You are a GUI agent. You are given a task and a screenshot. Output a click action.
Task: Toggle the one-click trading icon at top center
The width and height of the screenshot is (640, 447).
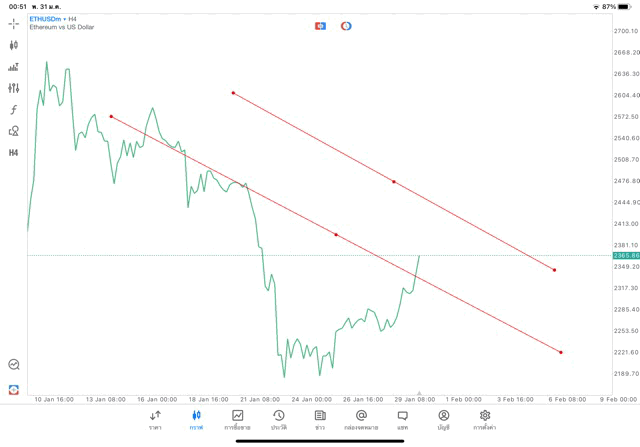tap(320, 25)
